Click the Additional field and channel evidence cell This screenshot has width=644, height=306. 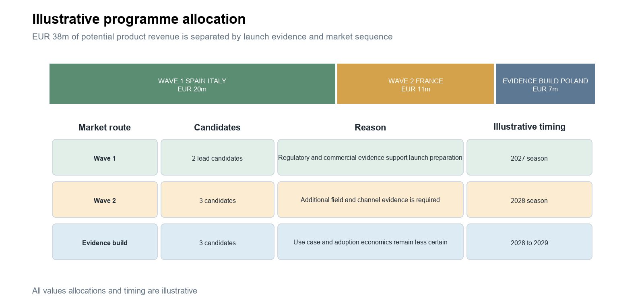[370, 200]
